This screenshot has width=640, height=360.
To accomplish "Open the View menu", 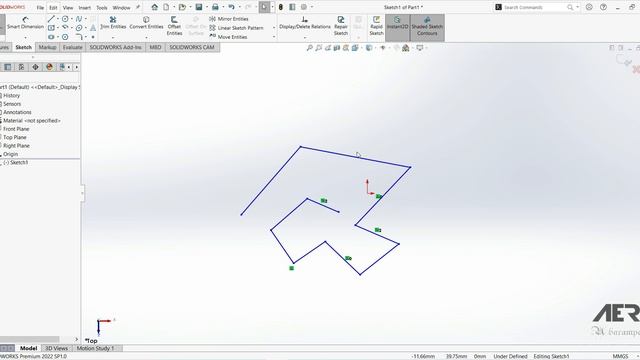I will pos(68,7).
